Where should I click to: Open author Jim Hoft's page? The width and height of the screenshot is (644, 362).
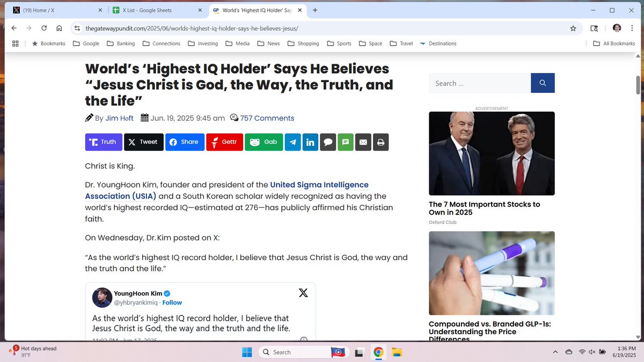pyautogui.click(x=119, y=118)
